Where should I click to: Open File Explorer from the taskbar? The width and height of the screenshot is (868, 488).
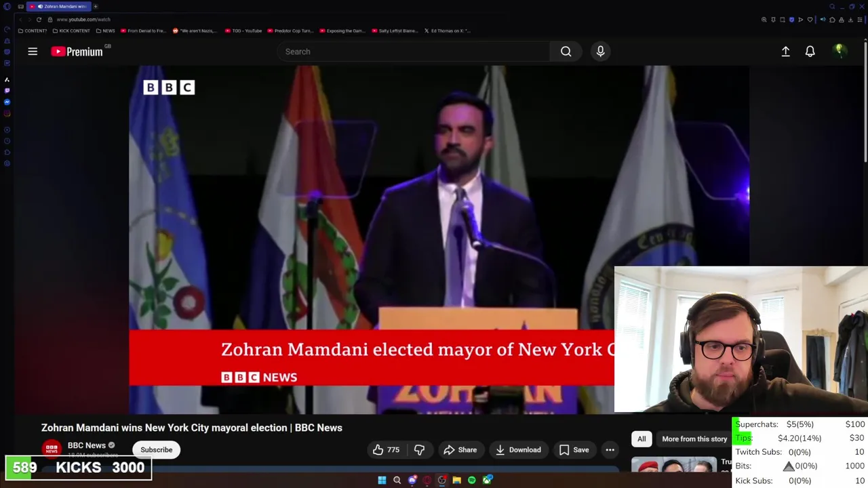pyautogui.click(x=456, y=480)
